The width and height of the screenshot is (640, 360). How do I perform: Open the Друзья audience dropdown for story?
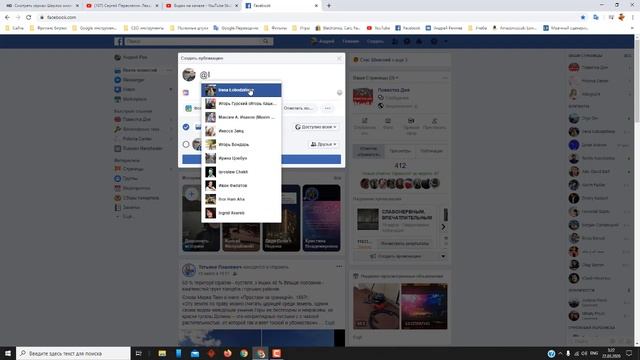[323, 144]
